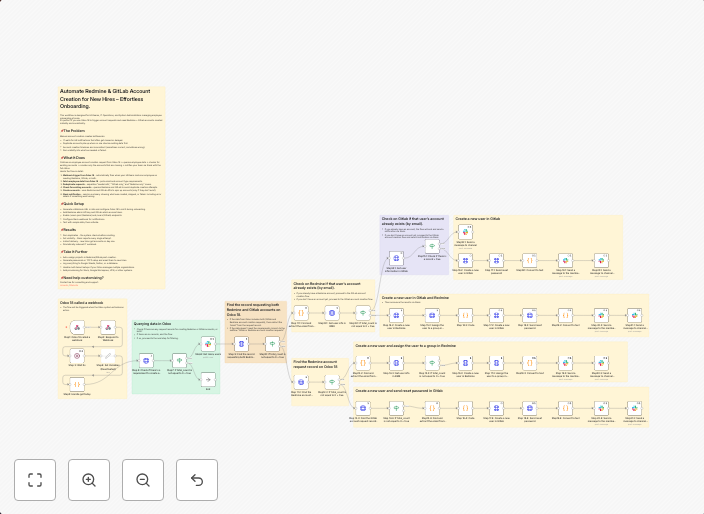Select If node in send reset password row

396,409
